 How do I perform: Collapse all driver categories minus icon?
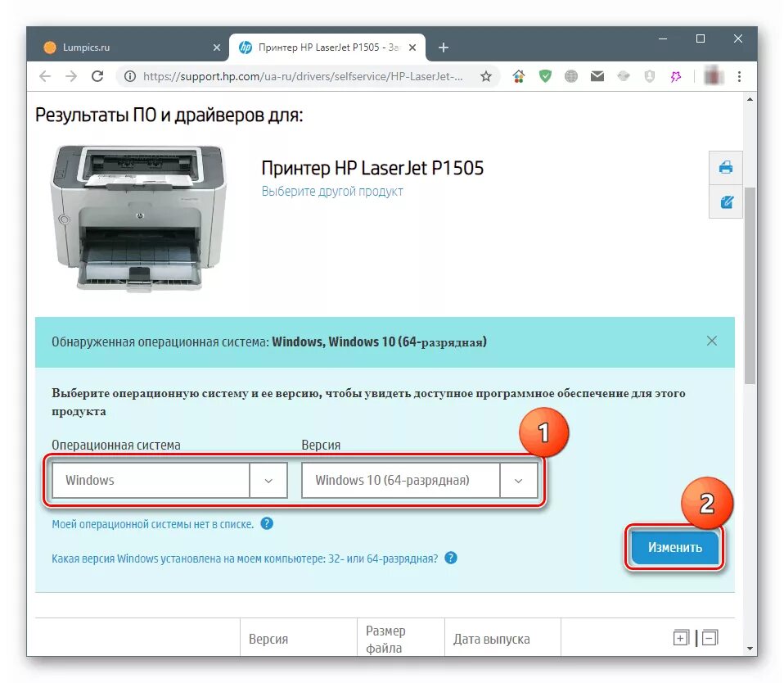[x=710, y=638]
